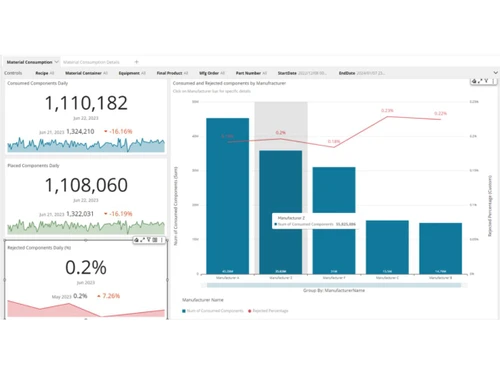
Task: Click Rejected Percentage legend swatch
Action: click(249, 311)
